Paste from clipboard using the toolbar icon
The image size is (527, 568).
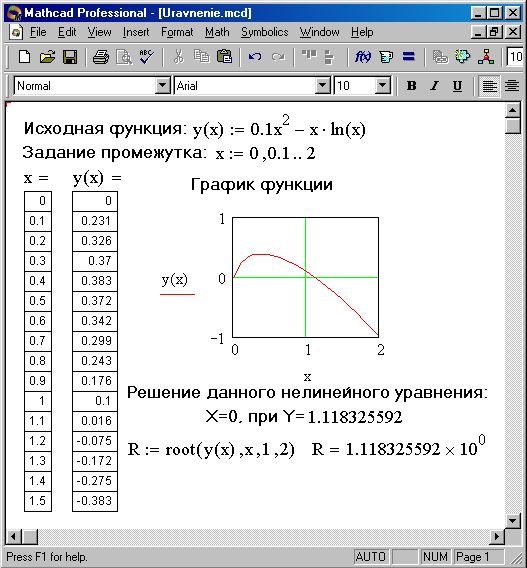coord(224,57)
